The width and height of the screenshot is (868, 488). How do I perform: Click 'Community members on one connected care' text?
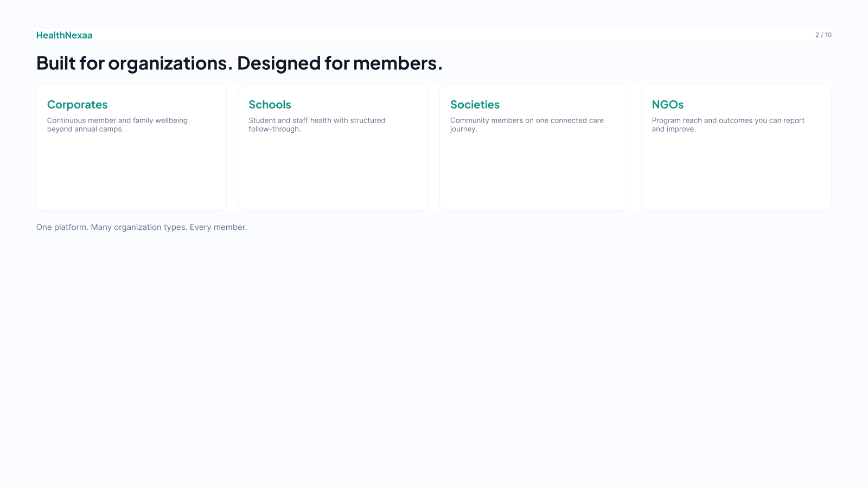coord(527,125)
